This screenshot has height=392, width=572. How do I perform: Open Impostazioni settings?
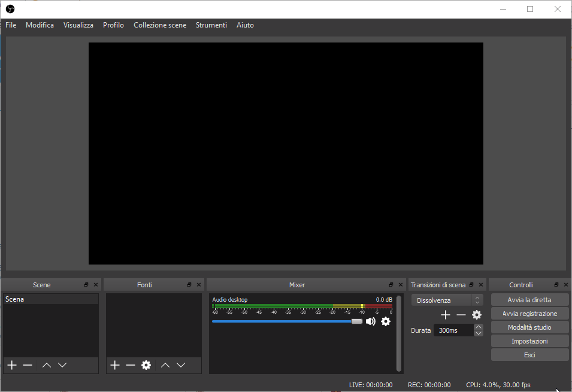(x=529, y=341)
